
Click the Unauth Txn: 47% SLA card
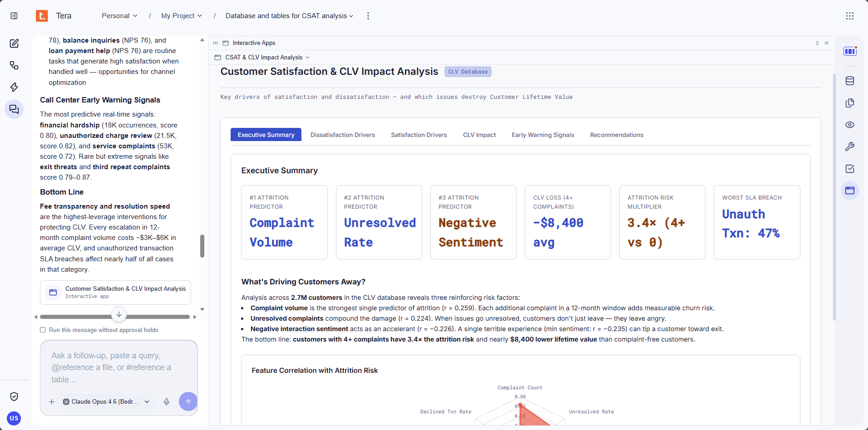point(757,222)
